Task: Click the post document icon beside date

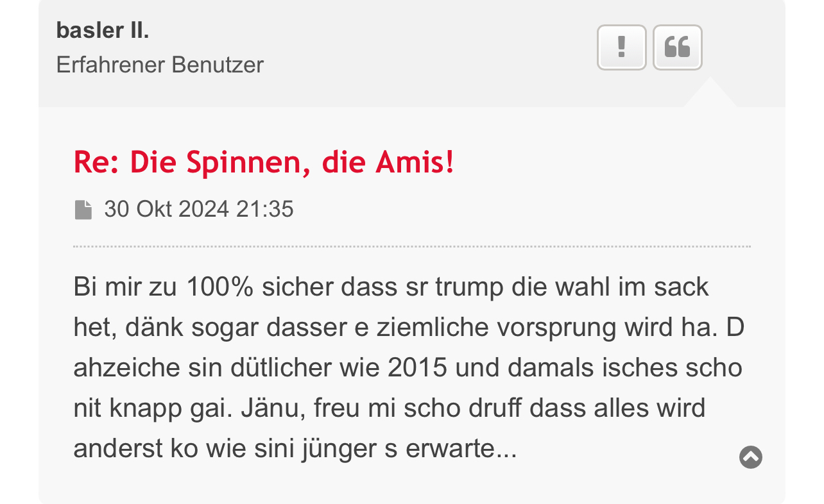Action: point(83,210)
